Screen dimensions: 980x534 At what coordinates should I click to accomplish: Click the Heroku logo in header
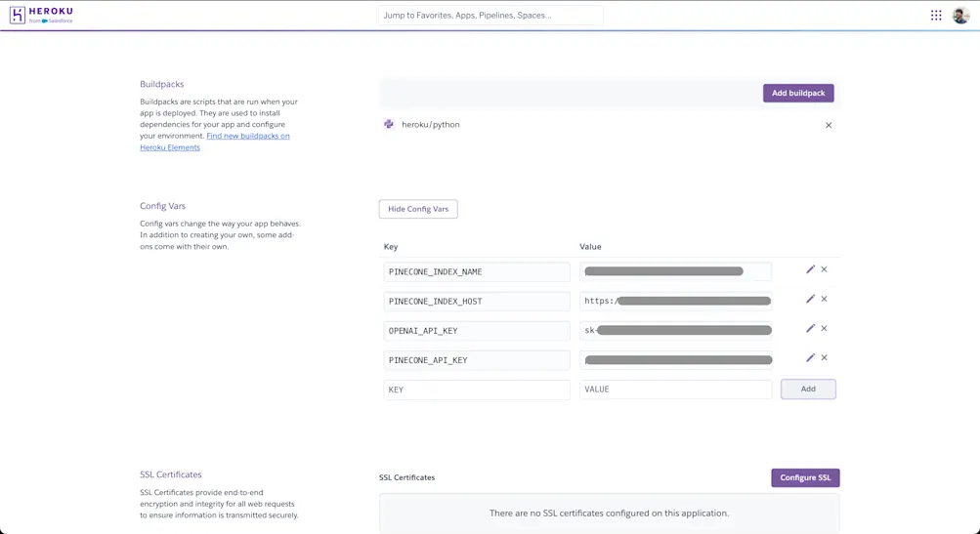41,15
